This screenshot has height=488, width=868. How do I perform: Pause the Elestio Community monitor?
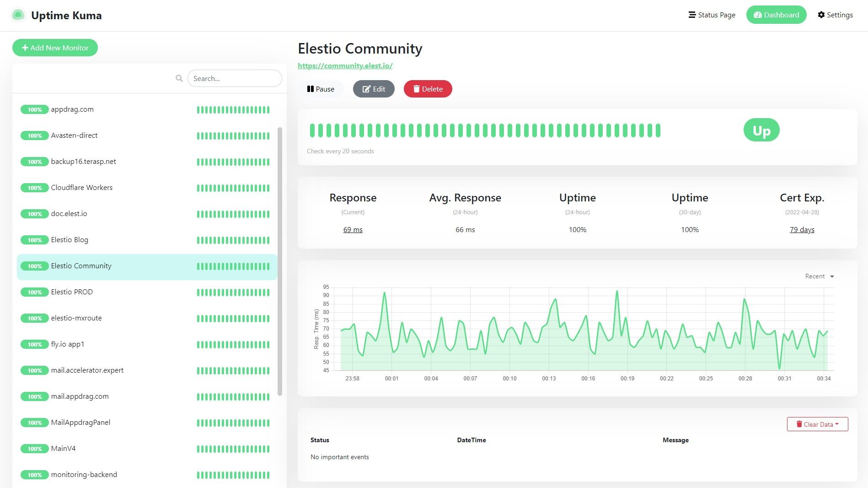(321, 89)
